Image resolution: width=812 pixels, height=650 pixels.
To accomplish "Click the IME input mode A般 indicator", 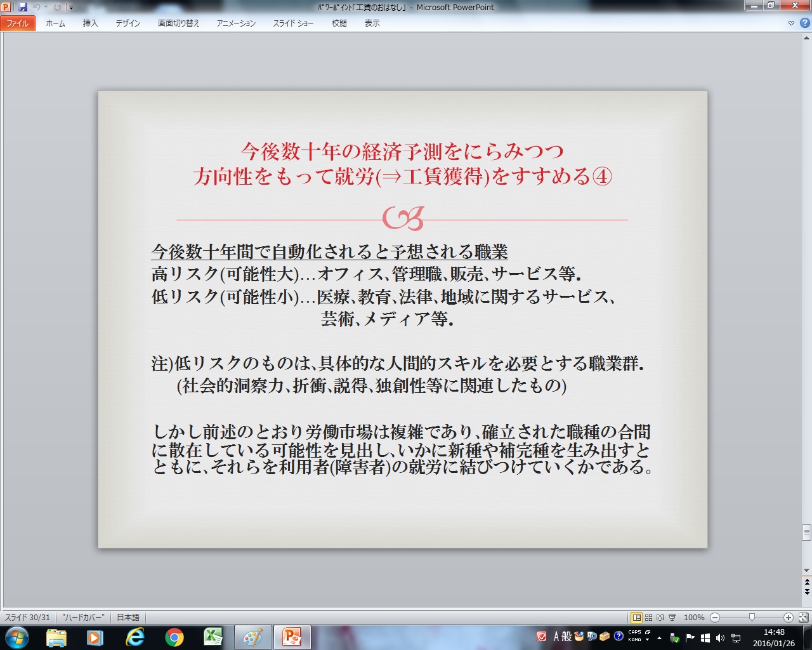I will 563,636.
